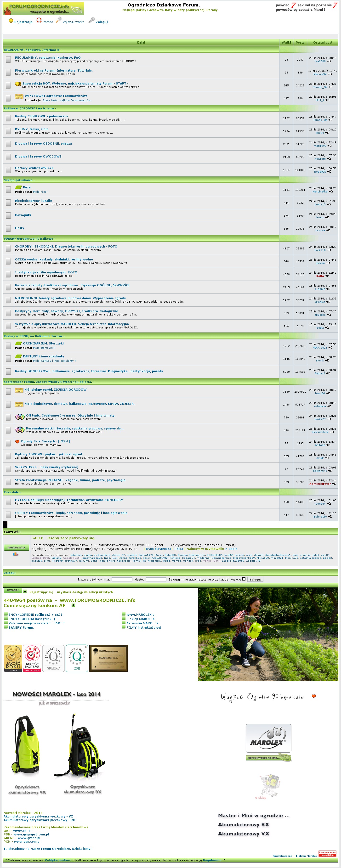This screenshot has width=341, height=868.
Task: Click the magnifier icon beside Wyszukiwarka
Action: [x=59, y=20]
